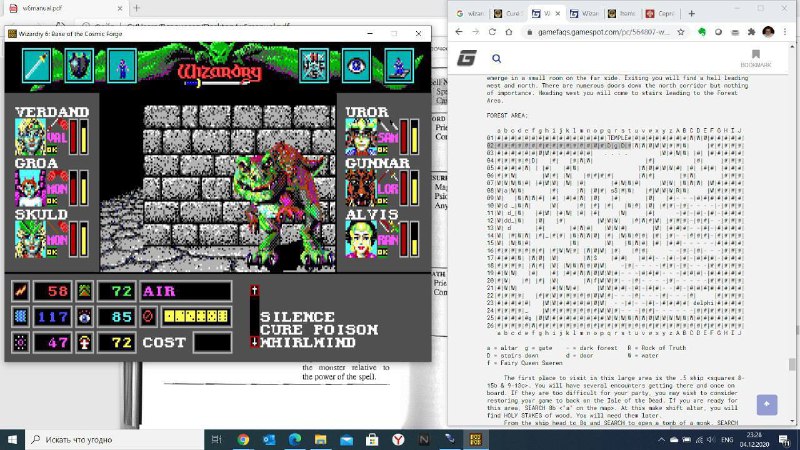Click the GameFAQs logo

[466, 58]
